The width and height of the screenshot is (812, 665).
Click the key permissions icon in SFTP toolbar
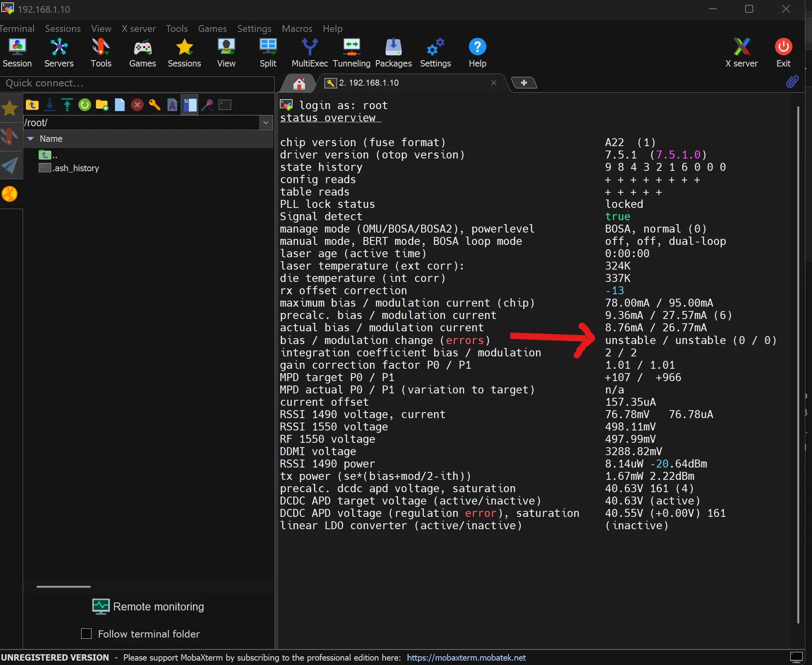coord(154,105)
